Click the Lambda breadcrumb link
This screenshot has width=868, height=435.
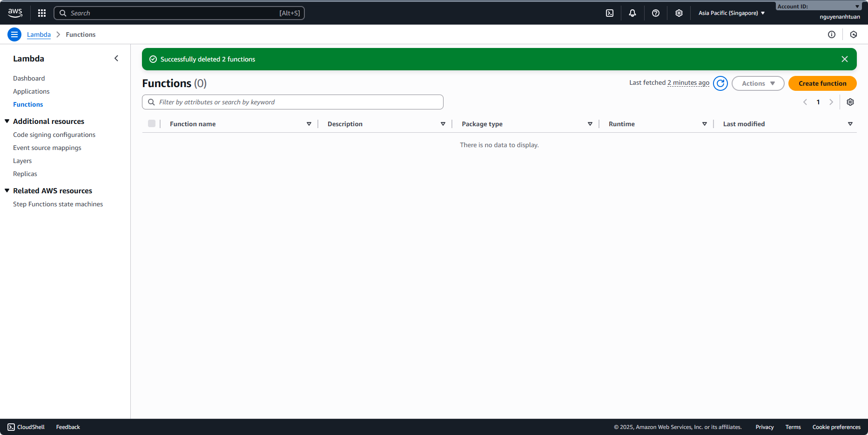coord(39,34)
